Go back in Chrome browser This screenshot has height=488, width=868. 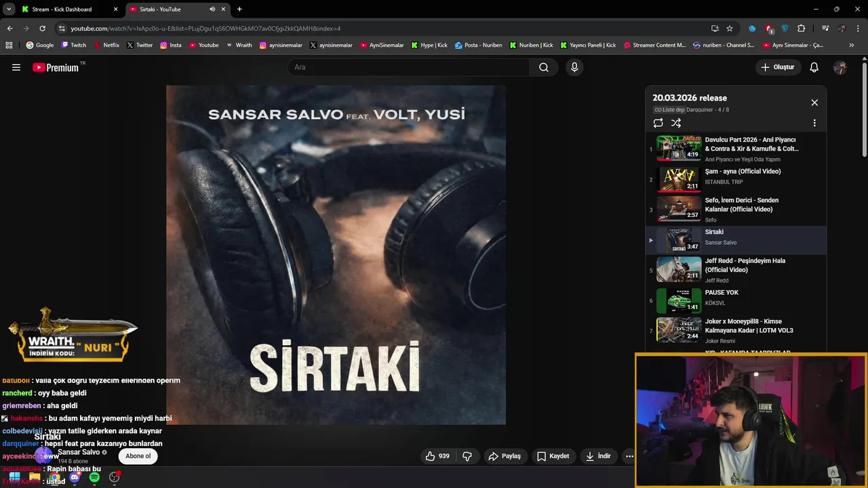[x=9, y=28]
